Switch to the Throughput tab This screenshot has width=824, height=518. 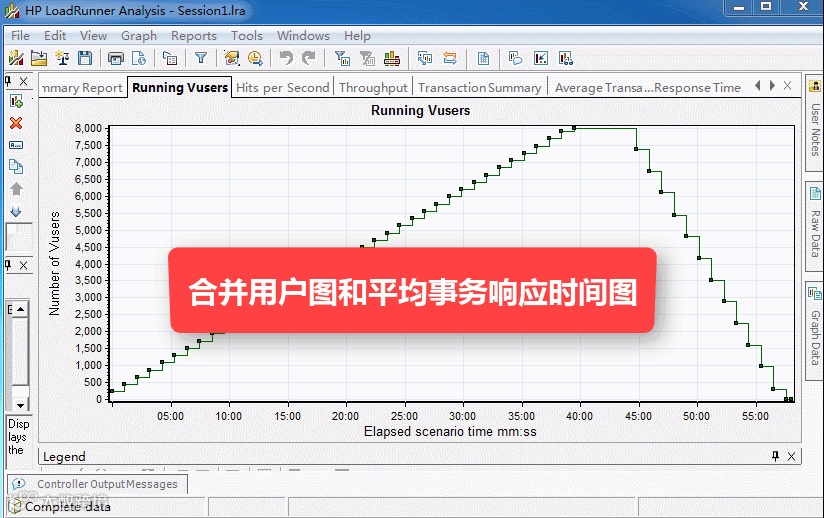373,88
